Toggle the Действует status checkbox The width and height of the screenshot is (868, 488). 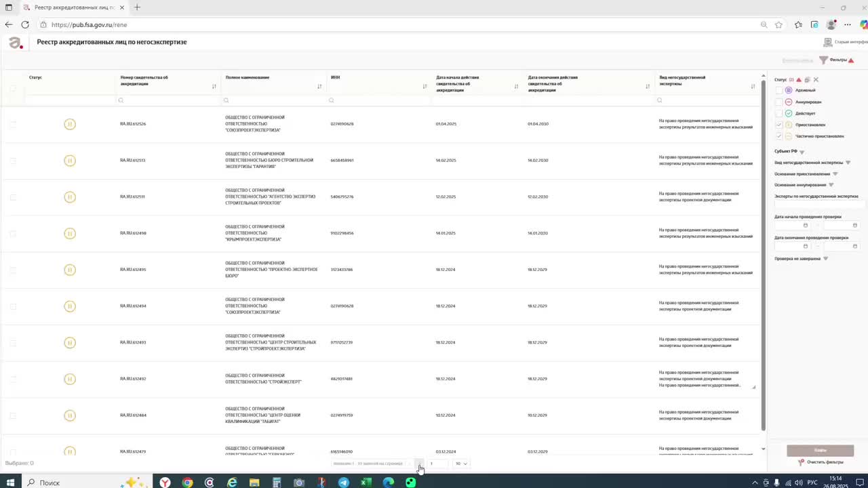778,113
